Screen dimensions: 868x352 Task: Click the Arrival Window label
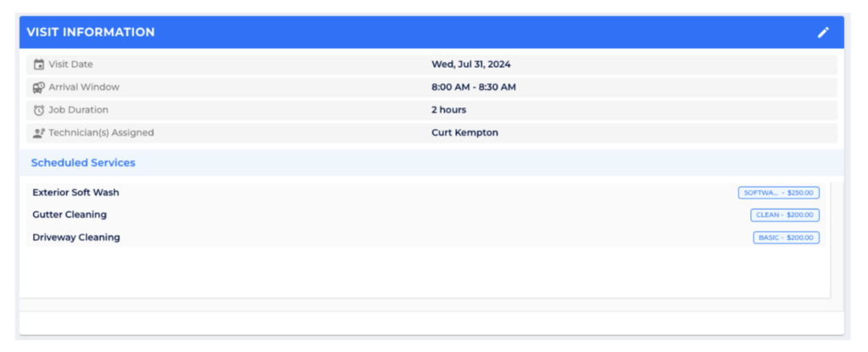click(84, 87)
